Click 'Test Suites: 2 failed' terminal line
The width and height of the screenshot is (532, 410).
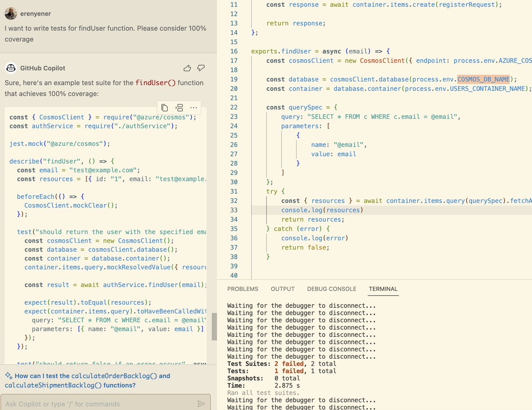click(282, 363)
